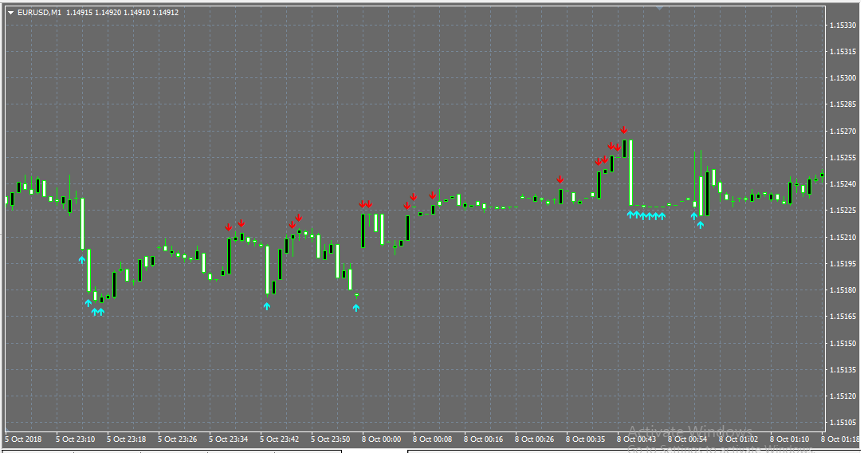868x453 pixels.
Task: Click the 5 Oct 23:50 time label
Action: tap(330, 439)
